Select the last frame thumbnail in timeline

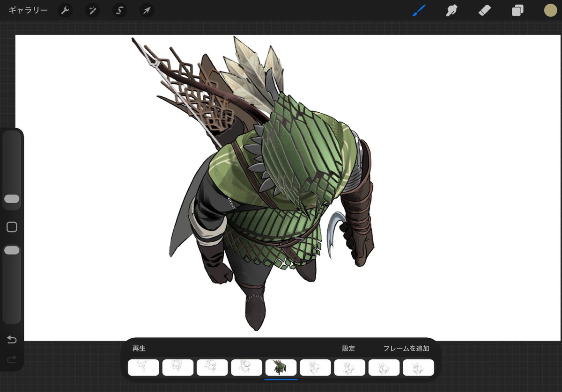[418, 368]
